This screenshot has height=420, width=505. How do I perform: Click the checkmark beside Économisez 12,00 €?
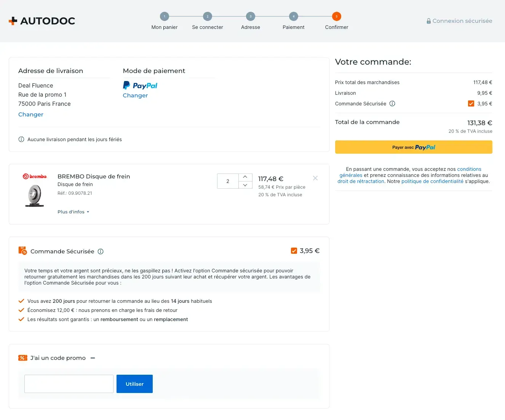[21, 310]
